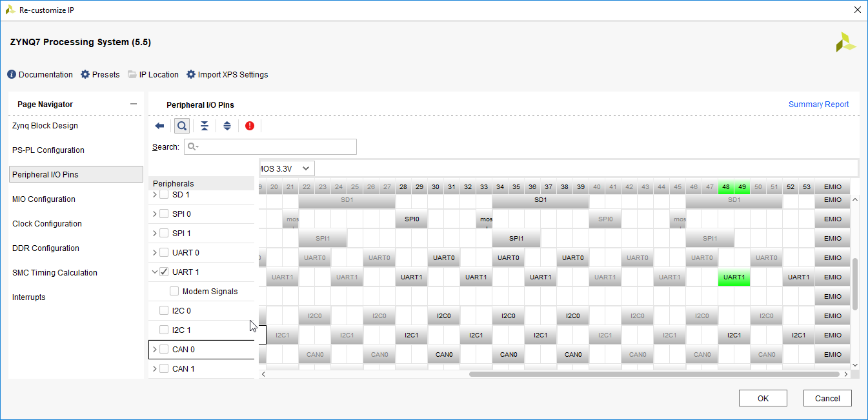Open the MOS 3.3V voltage dropdown
The height and width of the screenshot is (420, 868).
pos(287,168)
